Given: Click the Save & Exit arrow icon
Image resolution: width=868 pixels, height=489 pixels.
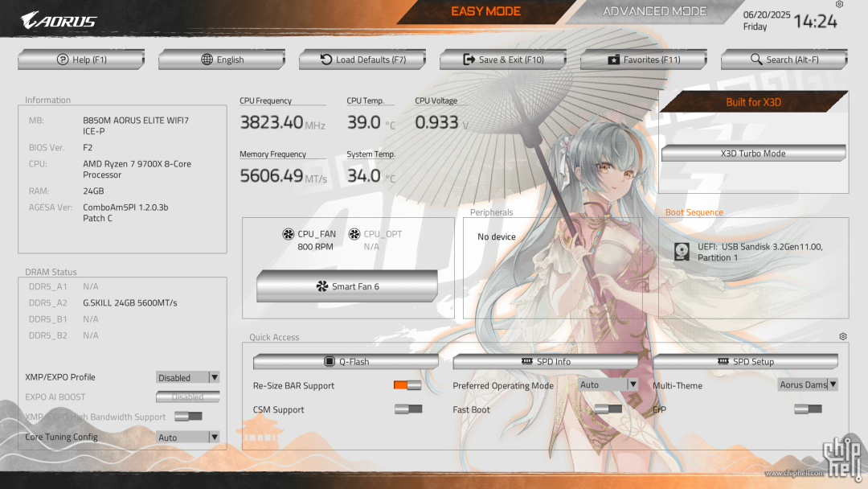Looking at the screenshot, I should click(x=469, y=60).
